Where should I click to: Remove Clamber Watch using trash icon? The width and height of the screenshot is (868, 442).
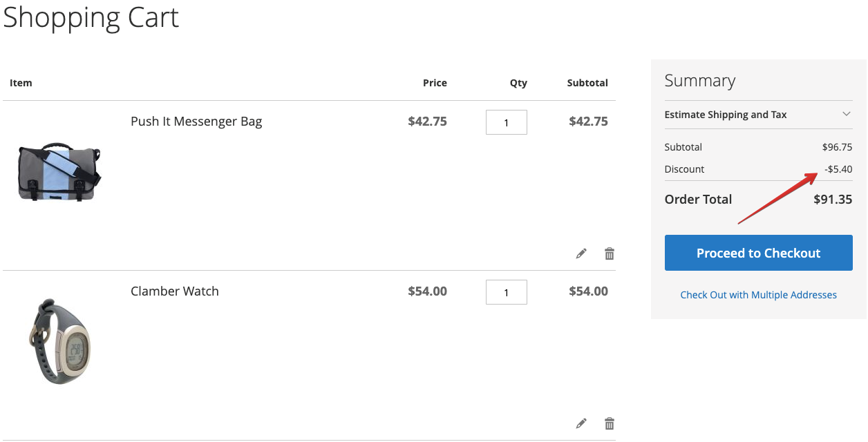coord(610,423)
